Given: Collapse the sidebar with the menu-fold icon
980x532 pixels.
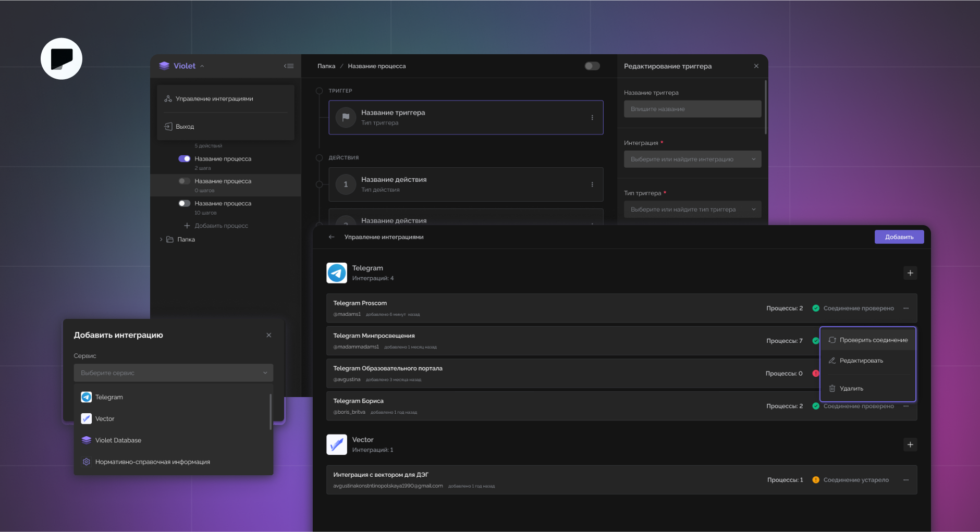Looking at the screenshot, I should 289,66.
